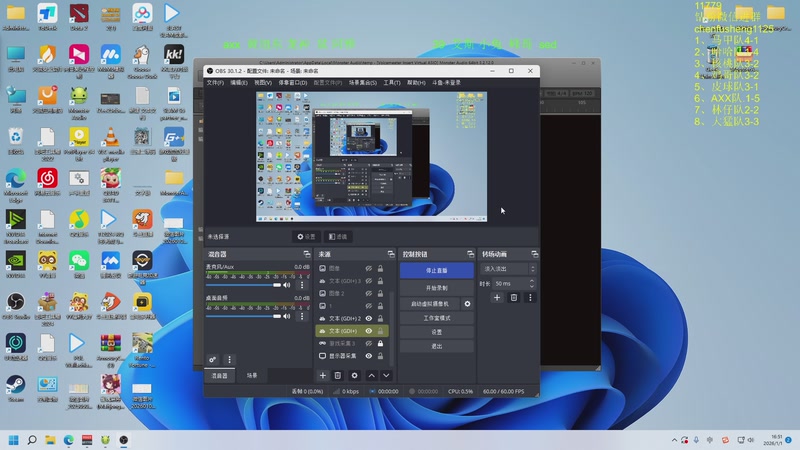The height and width of the screenshot is (450, 800).
Task: Lock toggle for 游戏采集 3 source
Action: 380,343
